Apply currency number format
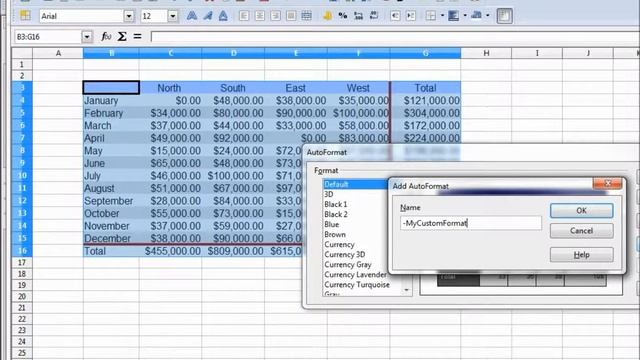The height and width of the screenshot is (360, 640). click(327, 16)
